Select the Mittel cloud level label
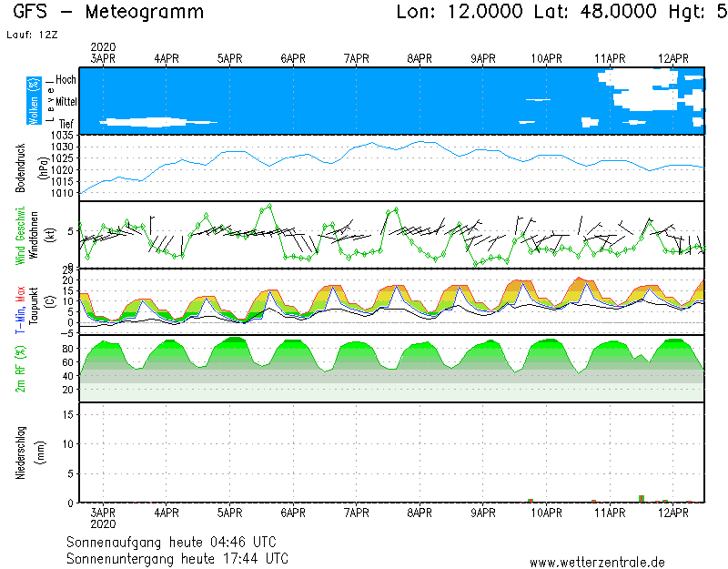 [x=66, y=102]
